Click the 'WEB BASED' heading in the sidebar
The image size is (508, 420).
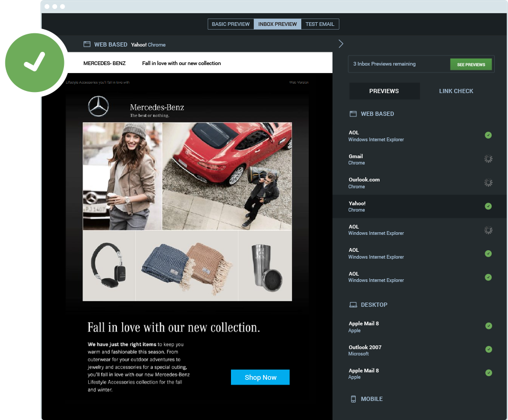point(377,114)
